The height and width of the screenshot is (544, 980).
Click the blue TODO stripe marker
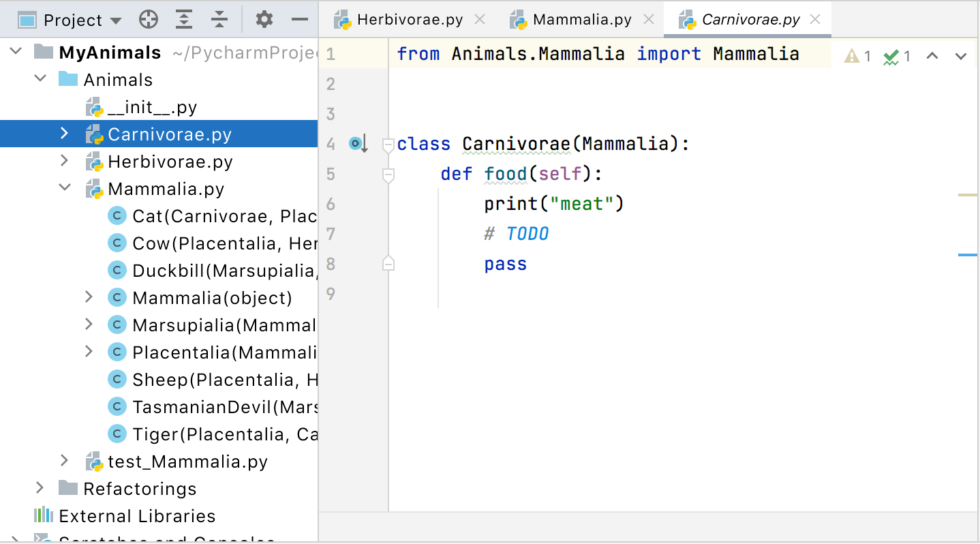967,255
